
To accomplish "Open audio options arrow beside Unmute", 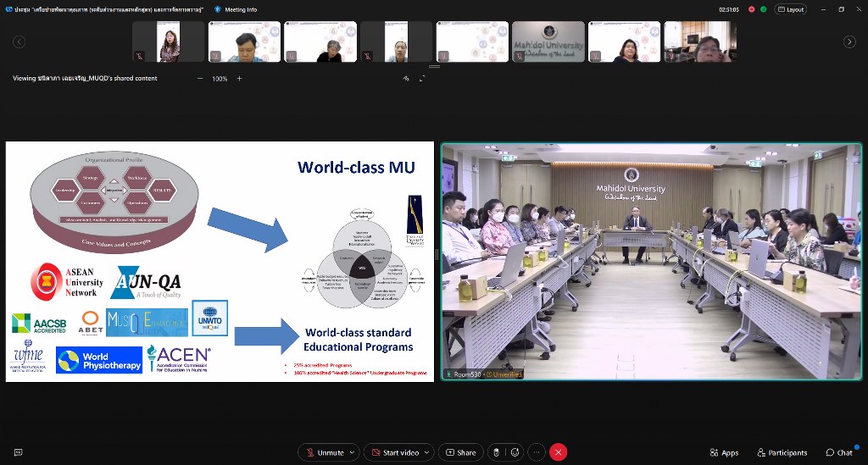I will [x=353, y=452].
